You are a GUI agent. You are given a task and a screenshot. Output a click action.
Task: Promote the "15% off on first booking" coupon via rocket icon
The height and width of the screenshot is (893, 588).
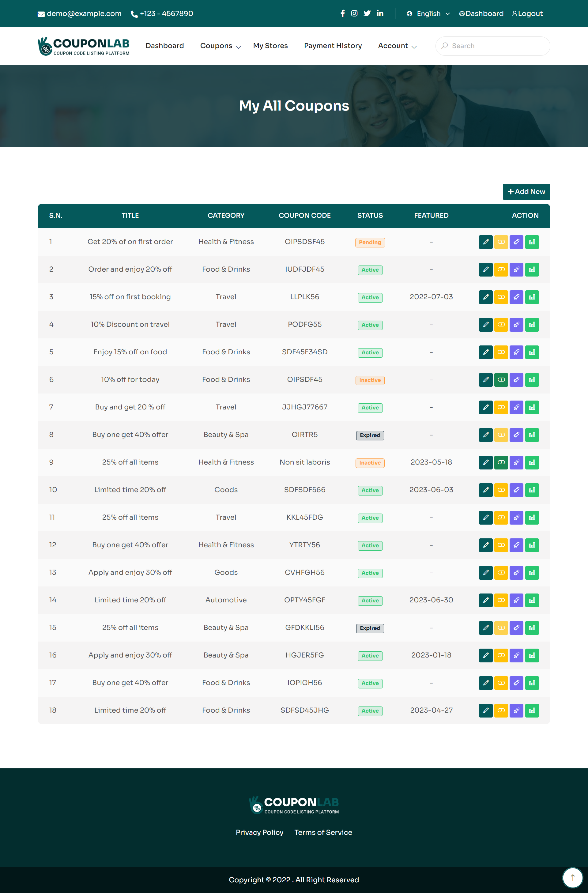click(516, 297)
